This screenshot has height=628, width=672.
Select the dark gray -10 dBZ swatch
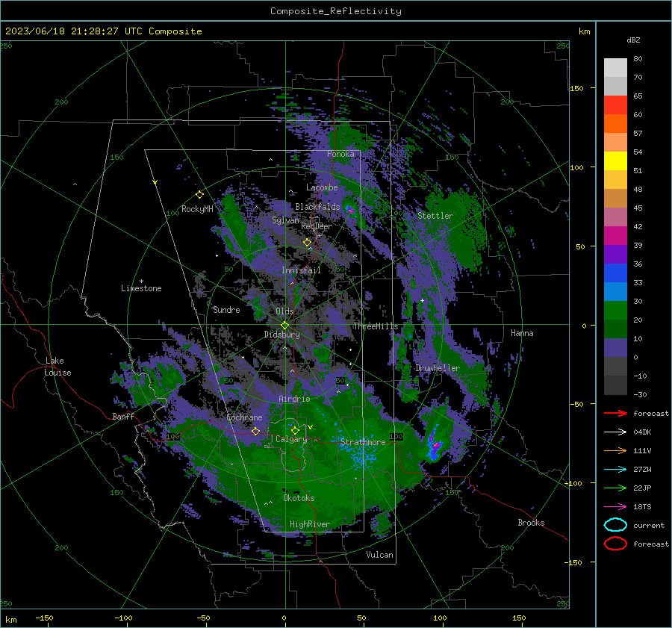click(615, 385)
